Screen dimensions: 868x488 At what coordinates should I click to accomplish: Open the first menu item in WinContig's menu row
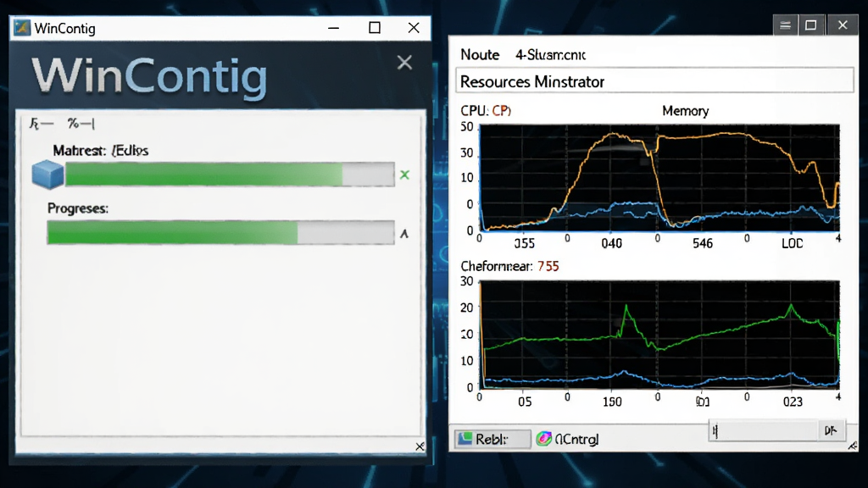(x=41, y=124)
